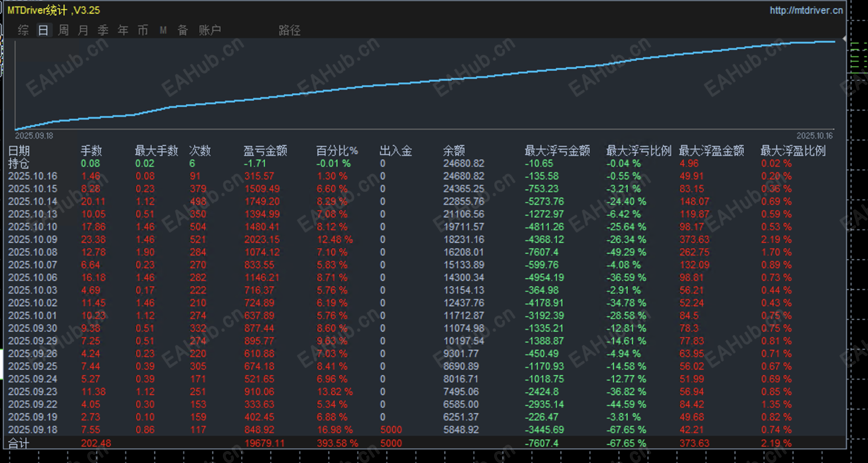Select the 2025.10.10 row date
868x463 pixels.
tap(33, 227)
